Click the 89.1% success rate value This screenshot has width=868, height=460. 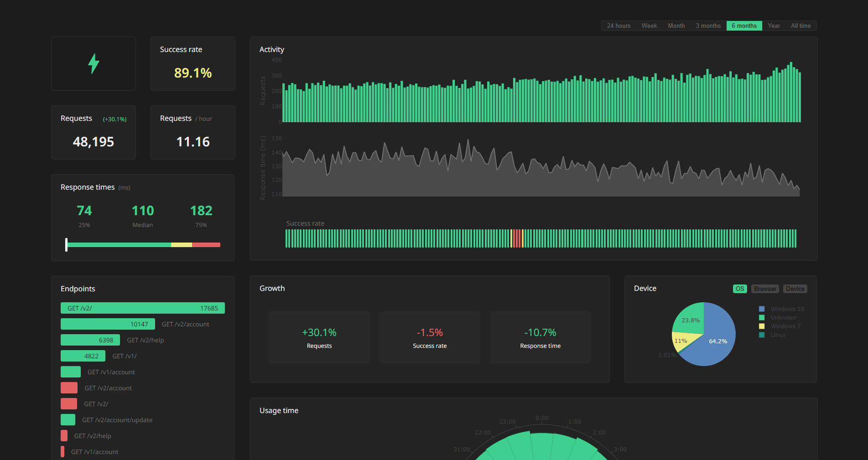(193, 73)
